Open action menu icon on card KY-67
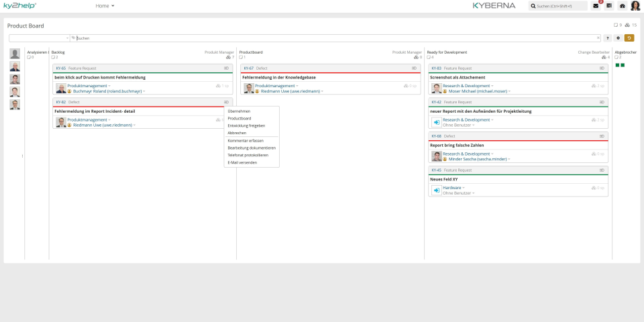Image resolution: width=644 pixels, height=322 pixels. (414, 68)
